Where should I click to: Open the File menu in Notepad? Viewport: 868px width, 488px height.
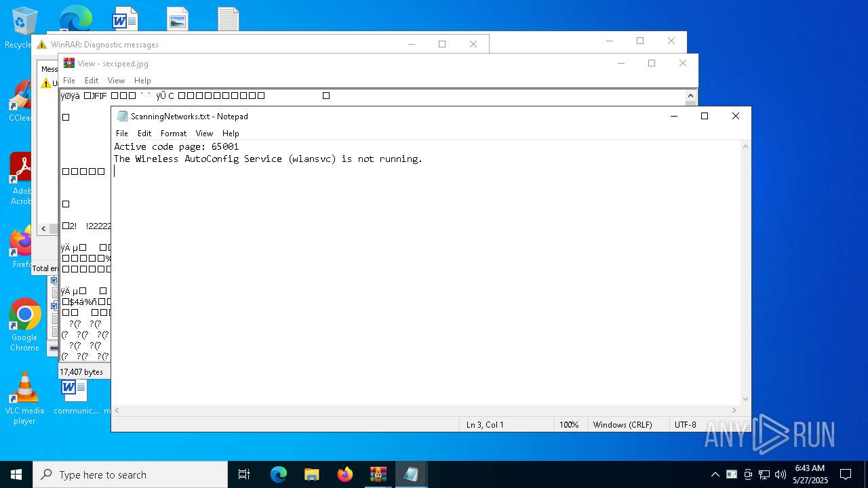[122, 134]
